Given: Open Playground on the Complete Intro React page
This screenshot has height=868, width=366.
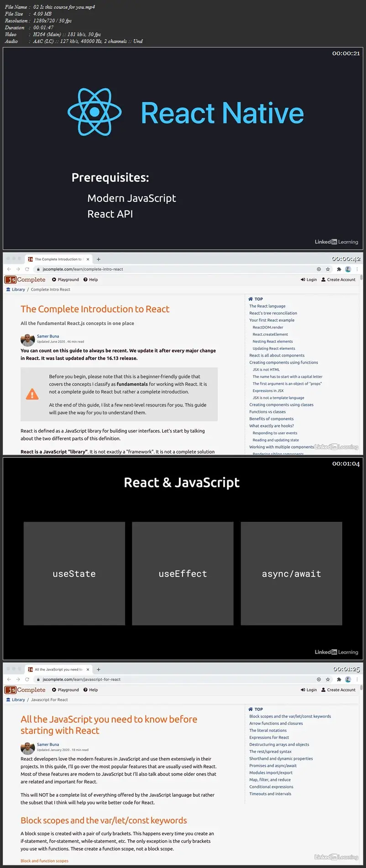Looking at the screenshot, I should coord(65,280).
